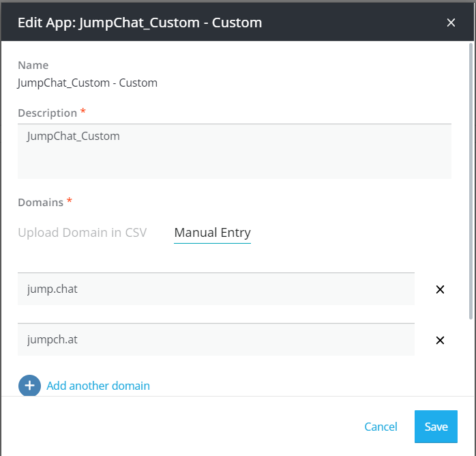Click into the jump.chat domain field
This screenshot has width=476, height=456.
[x=215, y=289]
